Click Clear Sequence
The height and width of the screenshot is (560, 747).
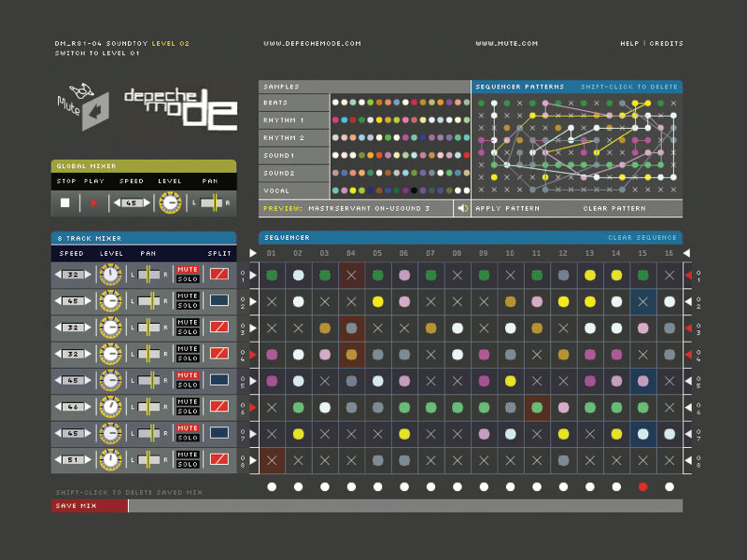tap(642, 237)
